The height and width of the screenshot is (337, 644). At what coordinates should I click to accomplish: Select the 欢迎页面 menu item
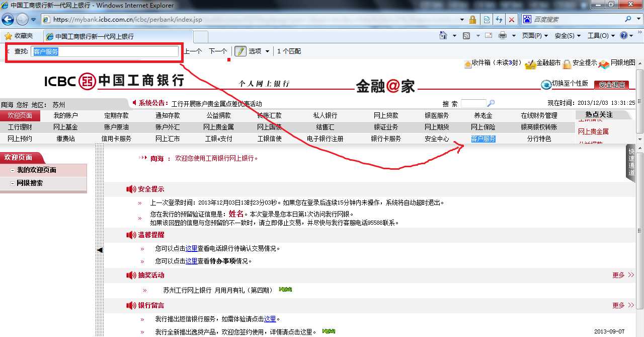point(20,116)
